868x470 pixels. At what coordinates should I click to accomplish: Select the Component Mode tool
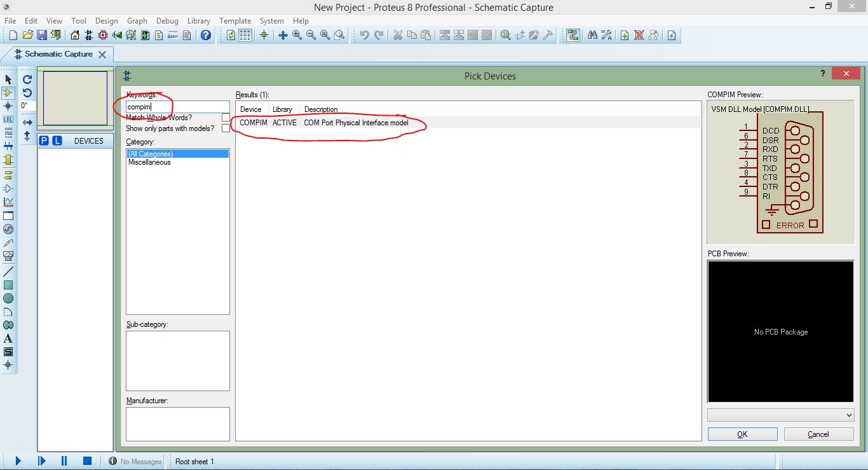coord(8,93)
